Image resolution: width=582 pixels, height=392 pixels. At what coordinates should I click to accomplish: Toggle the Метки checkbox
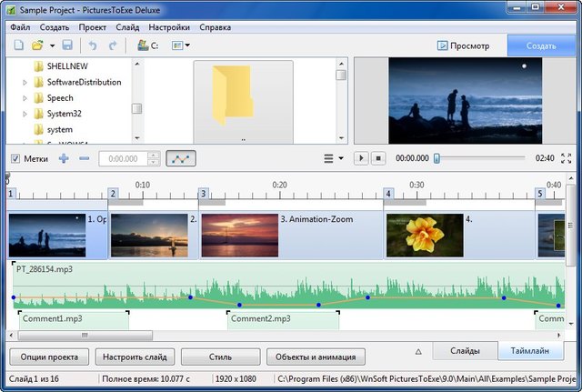pyautogui.click(x=15, y=158)
